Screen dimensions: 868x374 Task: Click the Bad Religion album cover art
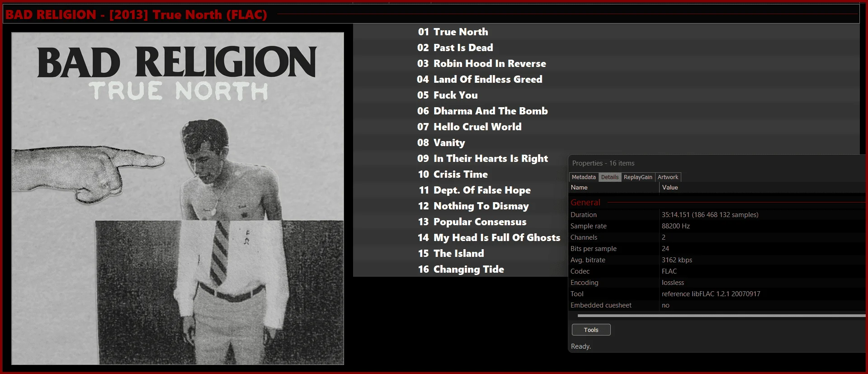[x=178, y=198]
